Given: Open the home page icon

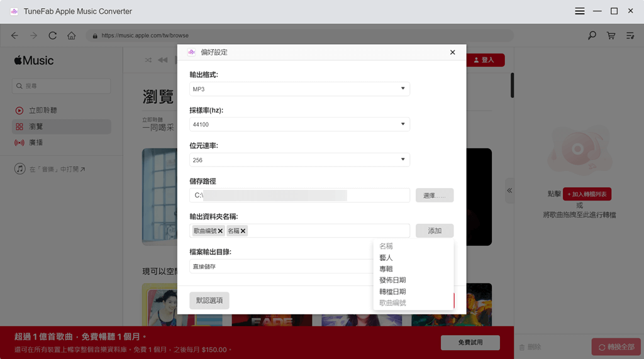Looking at the screenshot, I should click(72, 36).
